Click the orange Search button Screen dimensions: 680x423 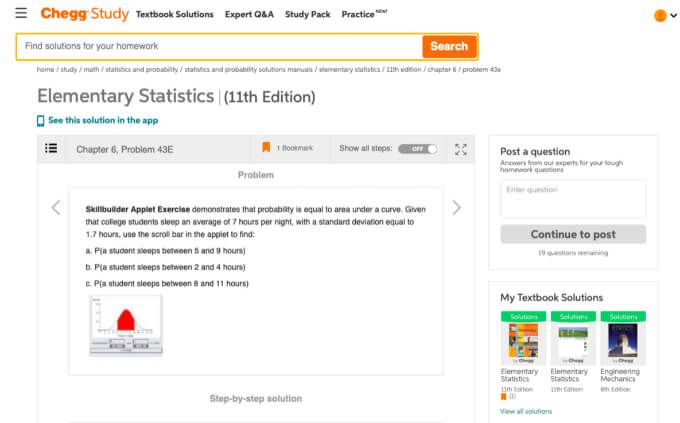(449, 46)
